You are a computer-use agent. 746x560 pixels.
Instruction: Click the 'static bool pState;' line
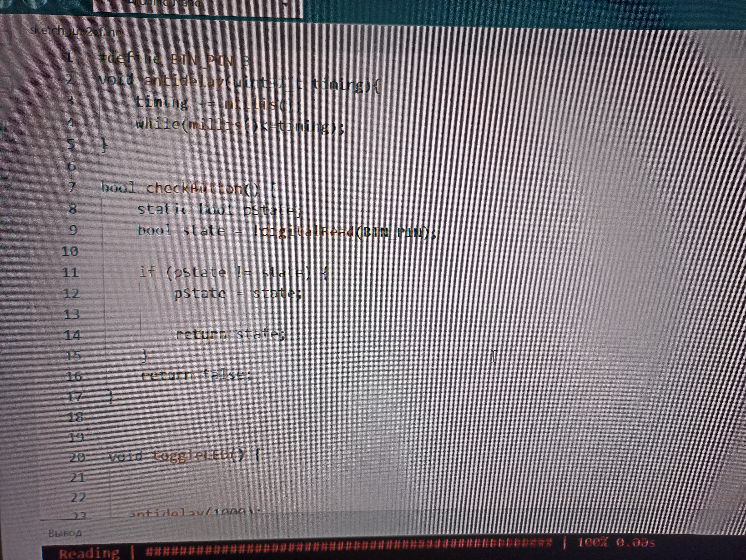click(x=220, y=210)
